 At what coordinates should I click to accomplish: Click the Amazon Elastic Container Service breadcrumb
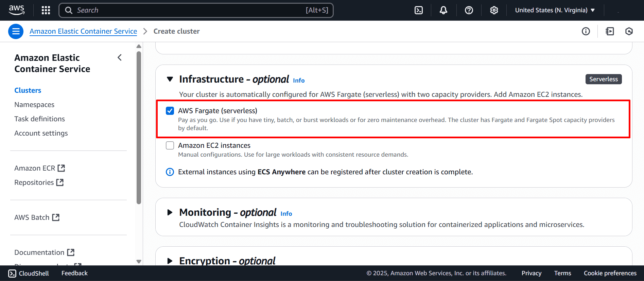coord(83,31)
